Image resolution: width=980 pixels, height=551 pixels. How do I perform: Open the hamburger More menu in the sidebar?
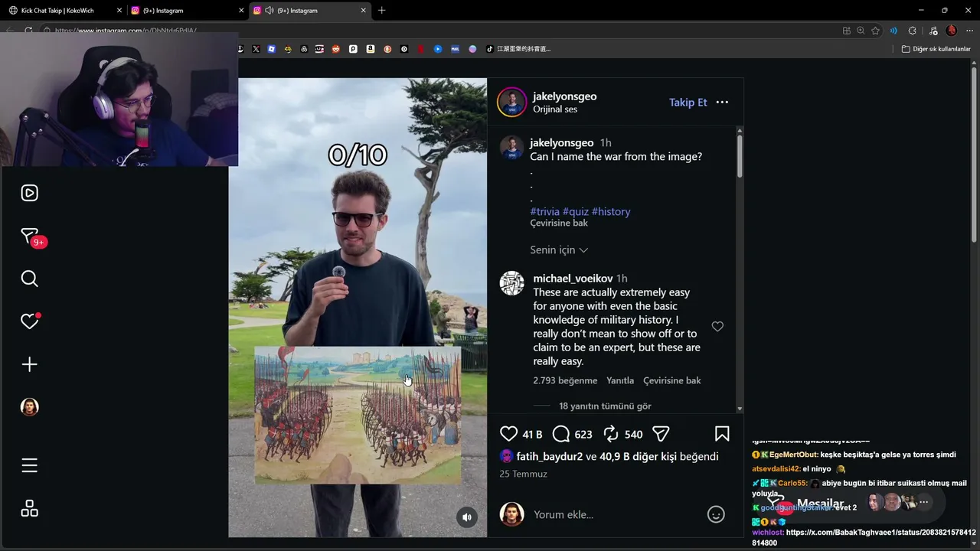coord(29,465)
